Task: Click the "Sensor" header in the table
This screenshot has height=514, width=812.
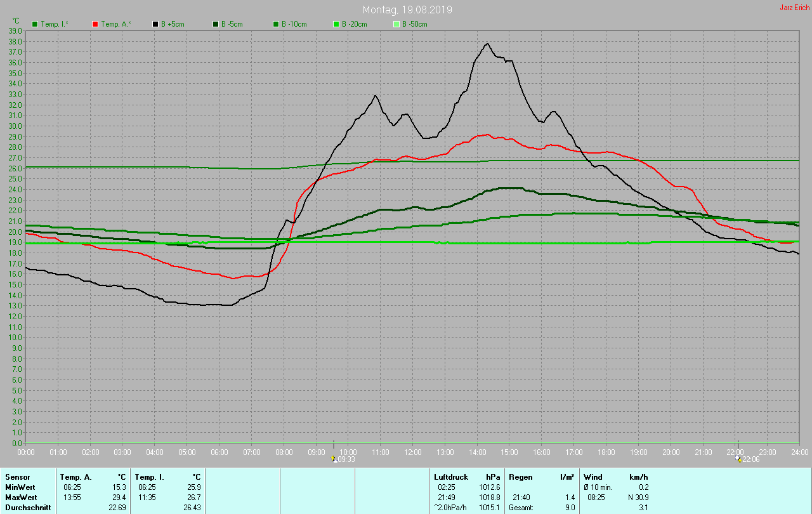Action: (17, 477)
